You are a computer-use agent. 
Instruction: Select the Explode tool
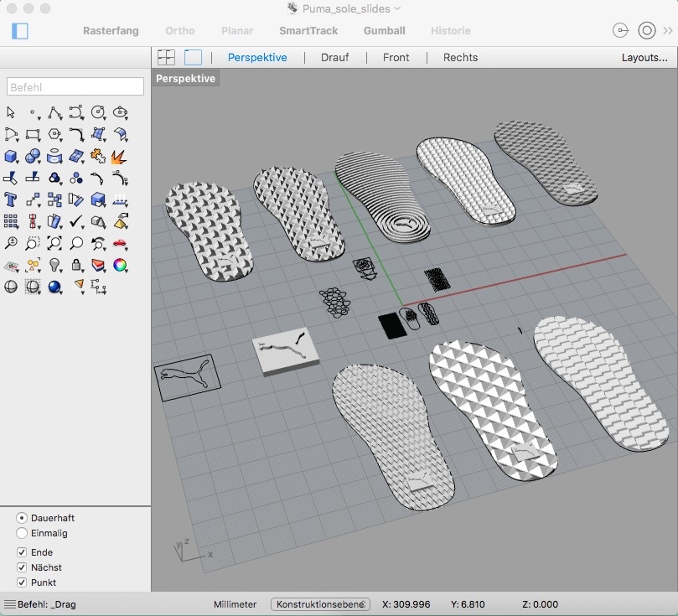point(119,157)
